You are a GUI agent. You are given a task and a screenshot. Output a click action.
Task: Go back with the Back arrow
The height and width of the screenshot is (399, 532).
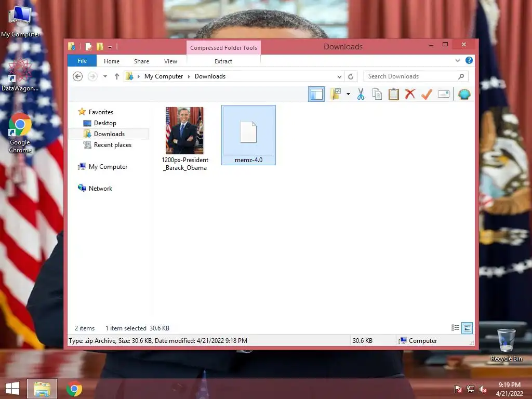coord(78,76)
